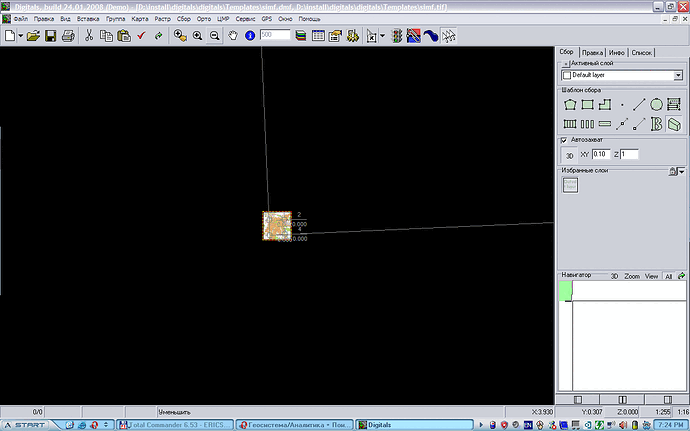Select the zoom window magnifier tool

pyautogui.click(x=180, y=36)
